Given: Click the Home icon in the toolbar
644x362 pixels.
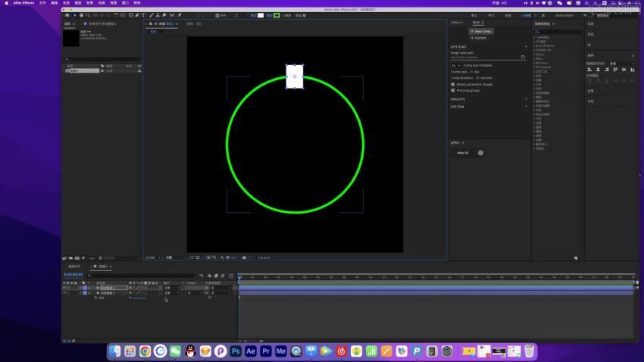Looking at the screenshot, I should [67, 15].
